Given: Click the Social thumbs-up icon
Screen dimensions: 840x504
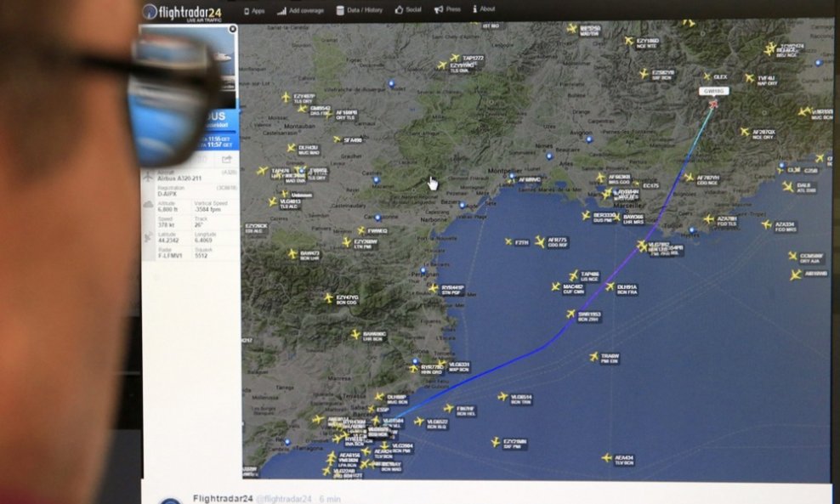Looking at the screenshot, I should tap(399, 11).
